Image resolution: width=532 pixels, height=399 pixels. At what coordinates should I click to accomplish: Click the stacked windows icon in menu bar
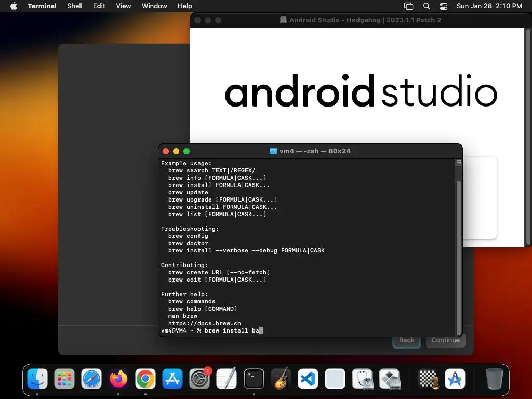[408, 6]
